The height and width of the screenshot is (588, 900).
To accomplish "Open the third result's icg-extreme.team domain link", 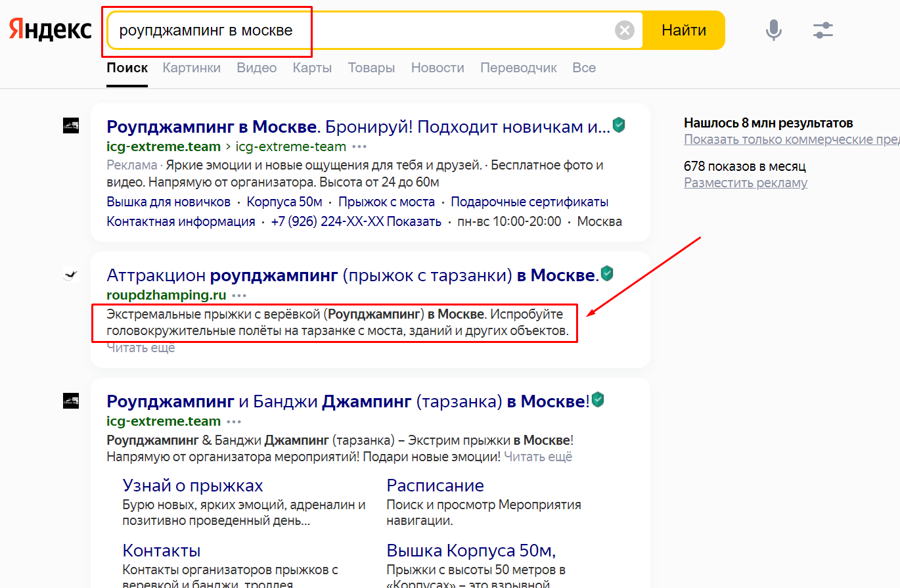I will (164, 421).
